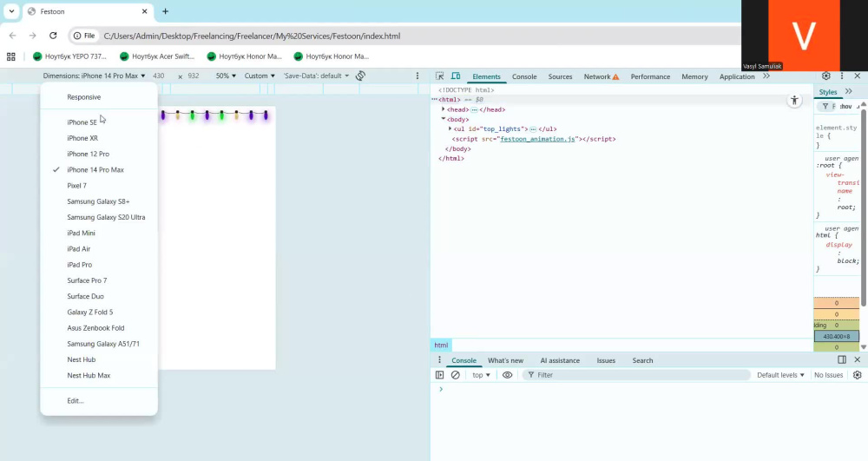Show more DevTools tabs chevron
This screenshot has height=461, width=868.
[x=766, y=76]
